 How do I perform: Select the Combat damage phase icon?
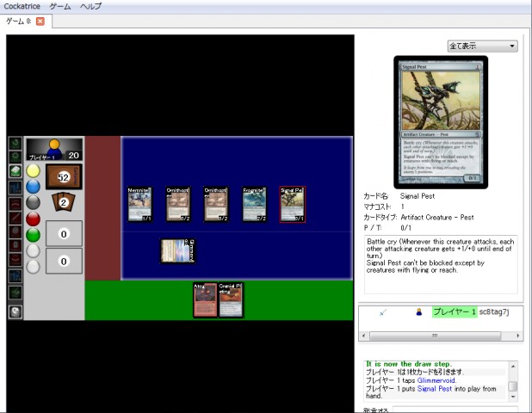(x=15, y=245)
